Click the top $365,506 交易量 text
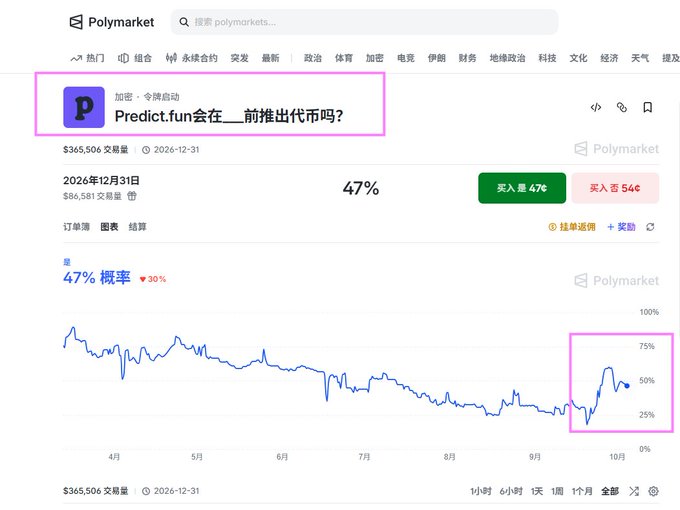Viewport: 680px width, 510px height. pos(95,150)
